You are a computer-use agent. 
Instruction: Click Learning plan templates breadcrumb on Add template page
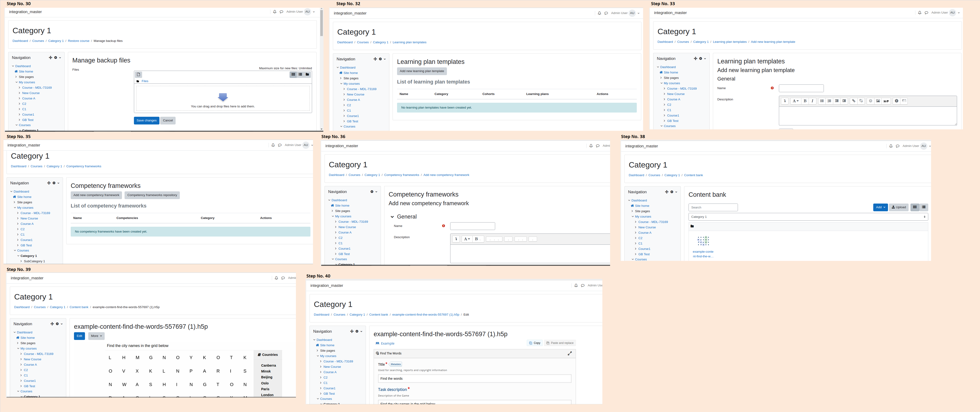(730, 42)
